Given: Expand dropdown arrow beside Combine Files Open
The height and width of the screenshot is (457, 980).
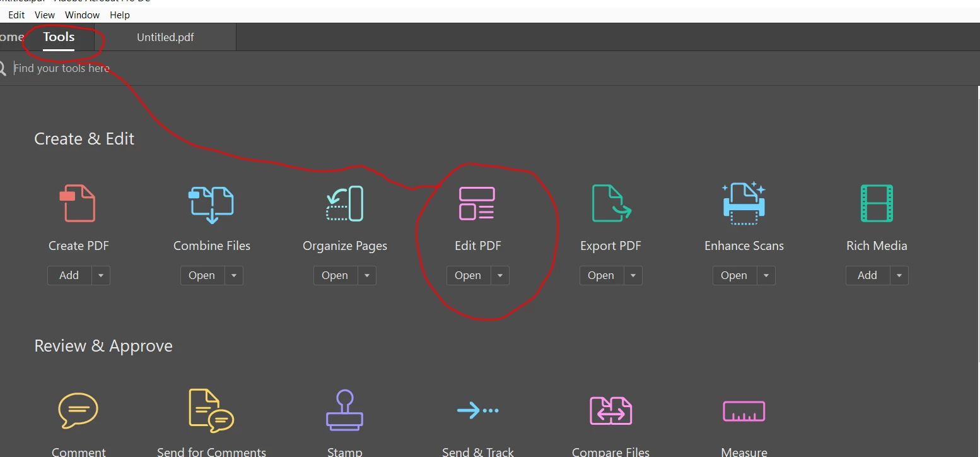Looking at the screenshot, I should [x=234, y=276].
